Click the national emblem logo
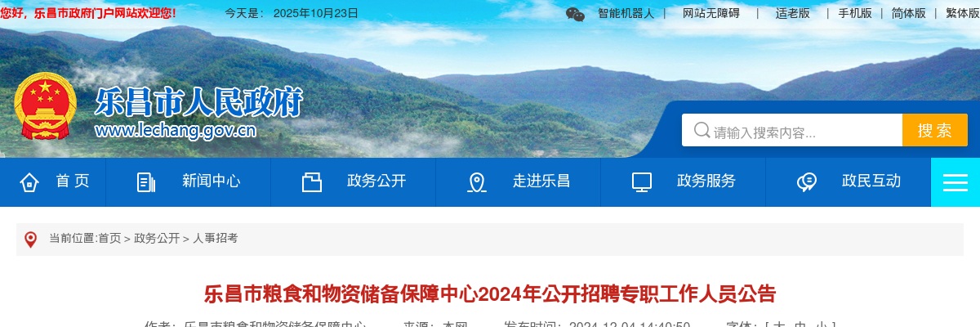The image size is (980, 327). pos(45,106)
